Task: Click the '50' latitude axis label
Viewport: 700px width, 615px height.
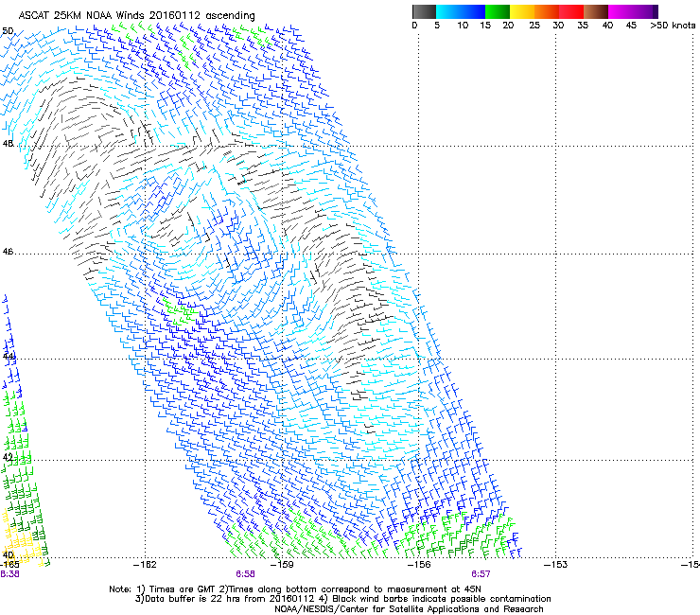Action: coord(8,31)
